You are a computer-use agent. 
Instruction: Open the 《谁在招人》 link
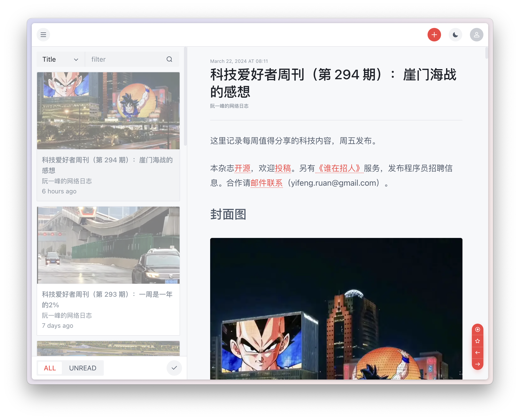pos(339,168)
